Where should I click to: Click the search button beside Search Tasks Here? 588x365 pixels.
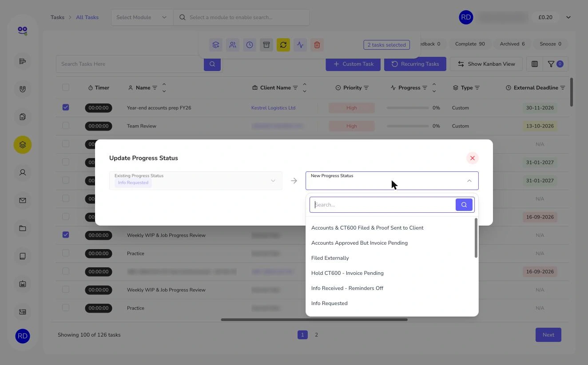pos(212,64)
